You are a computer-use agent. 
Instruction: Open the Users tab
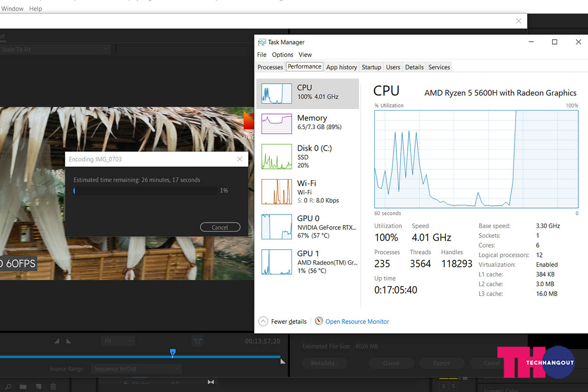point(393,67)
